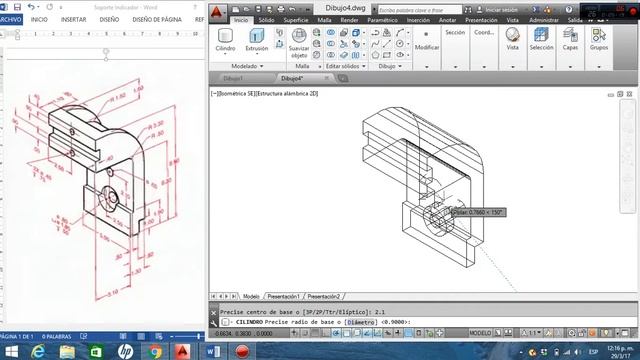Expand the Coord... panel arrow
Viewport: 640px width, 360px height.
pos(484,67)
